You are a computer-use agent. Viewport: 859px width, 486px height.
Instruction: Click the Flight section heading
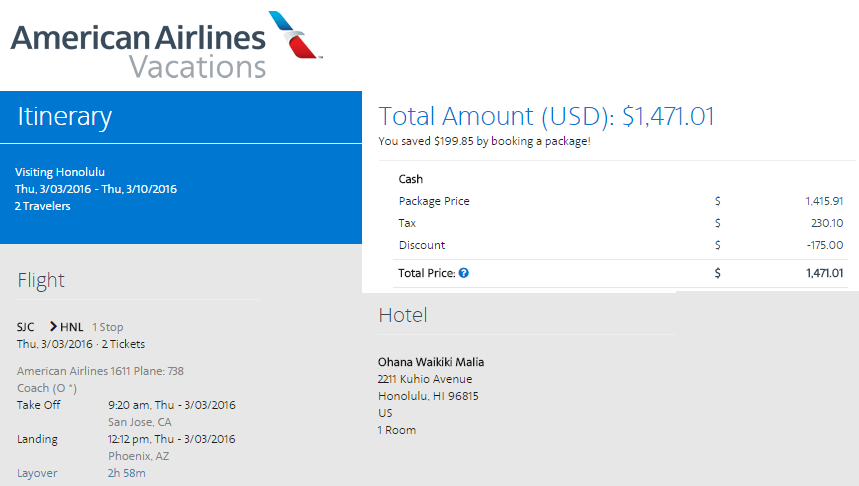coord(41,280)
